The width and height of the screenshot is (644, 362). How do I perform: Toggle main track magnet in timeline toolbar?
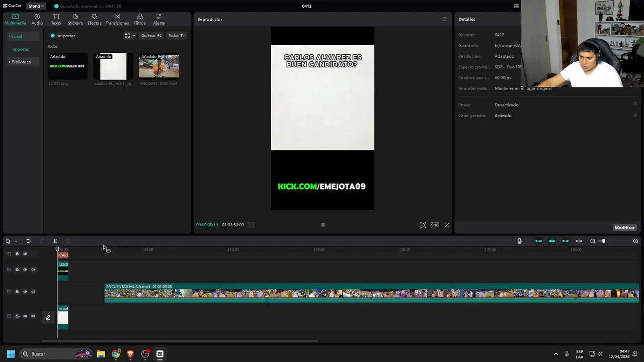(x=538, y=241)
